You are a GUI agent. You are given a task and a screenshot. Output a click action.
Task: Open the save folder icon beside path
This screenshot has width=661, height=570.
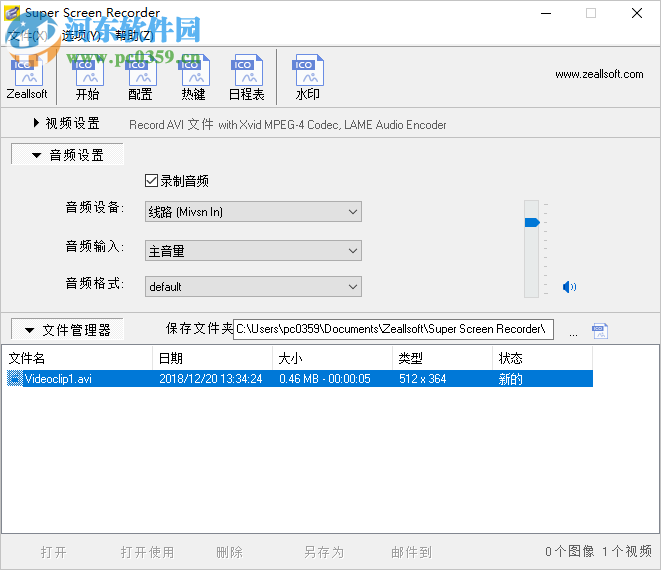tap(600, 331)
